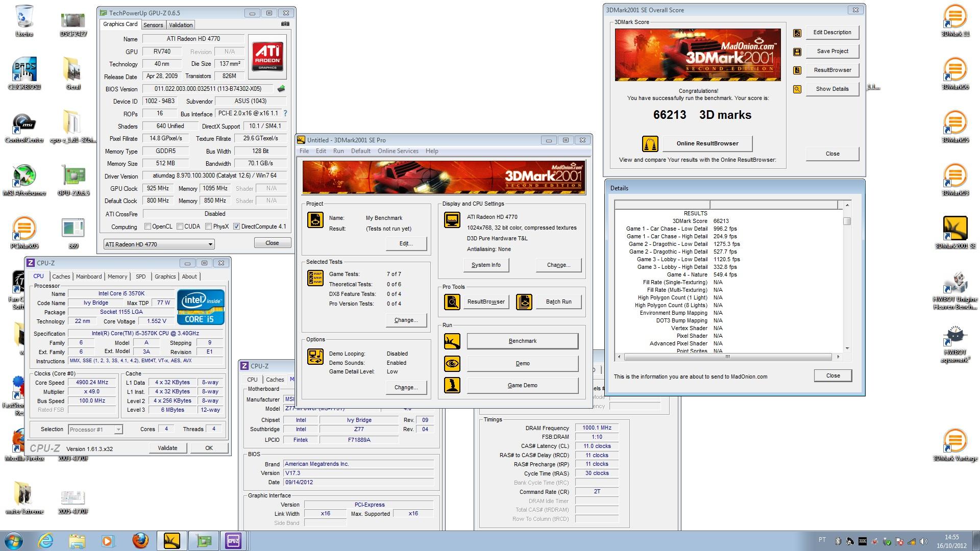
Task: Open PCMark05 desktop shortcut
Action: (24, 233)
